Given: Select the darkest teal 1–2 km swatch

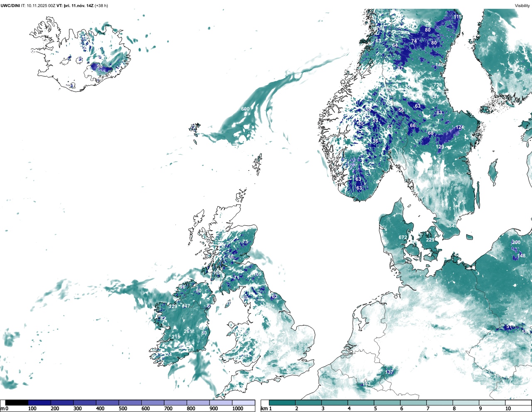Looking at the screenshot, I should click(282, 402).
